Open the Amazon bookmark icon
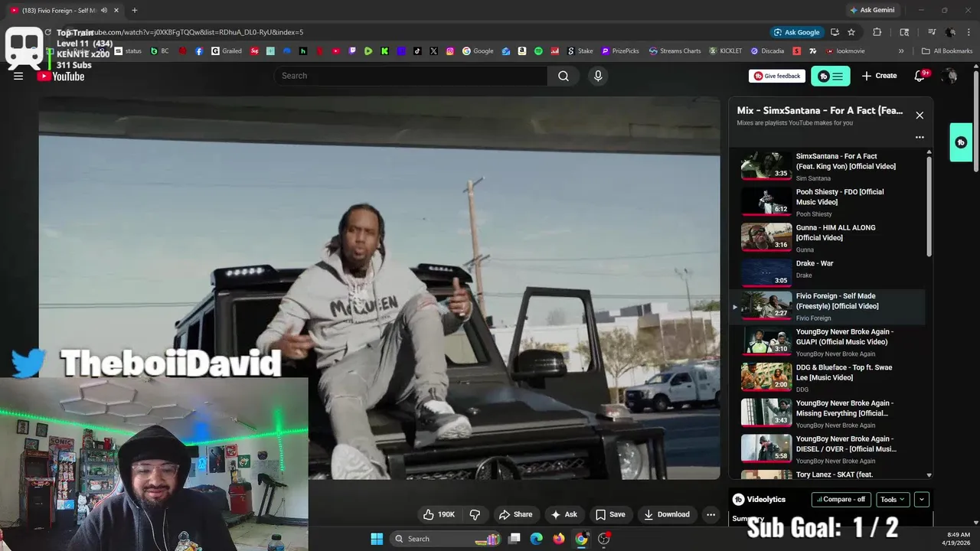This screenshot has height=551, width=980. coord(522,51)
